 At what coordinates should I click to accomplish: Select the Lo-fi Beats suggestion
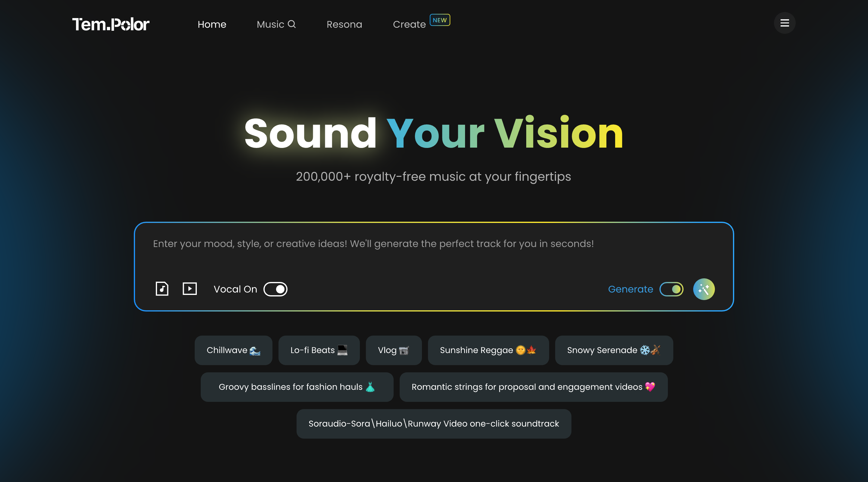(319, 350)
